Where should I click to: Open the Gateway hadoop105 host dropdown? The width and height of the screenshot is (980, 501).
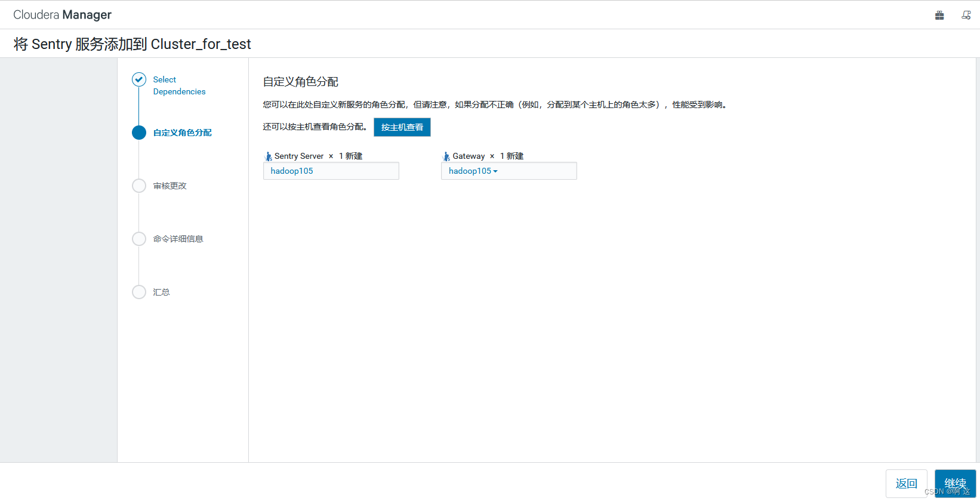(x=509, y=171)
